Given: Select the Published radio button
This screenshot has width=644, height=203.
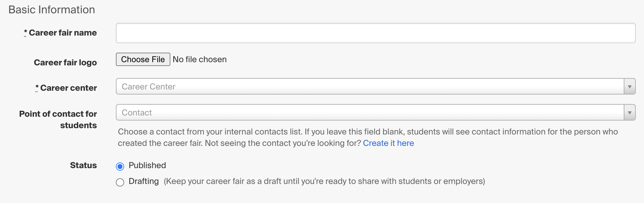Looking at the screenshot, I should pyautogui.click(x=120, y=166).
